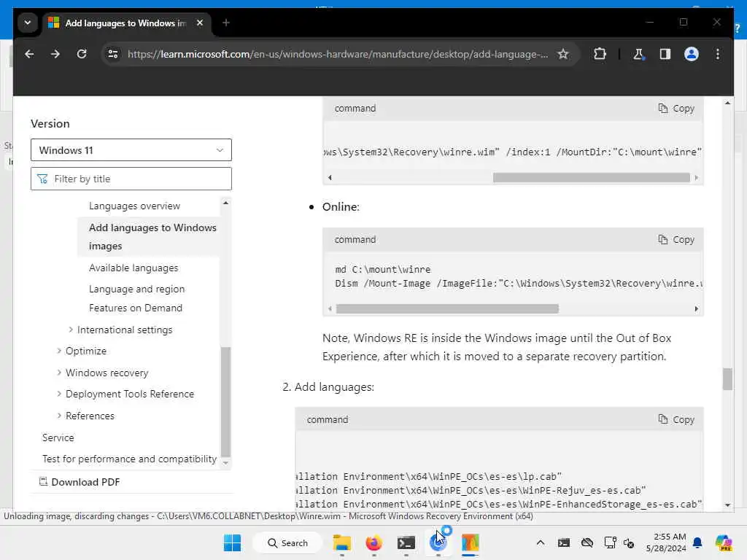Open the Windows 11 version dropdown
This screenshot has width=747, height=560.
131,150
